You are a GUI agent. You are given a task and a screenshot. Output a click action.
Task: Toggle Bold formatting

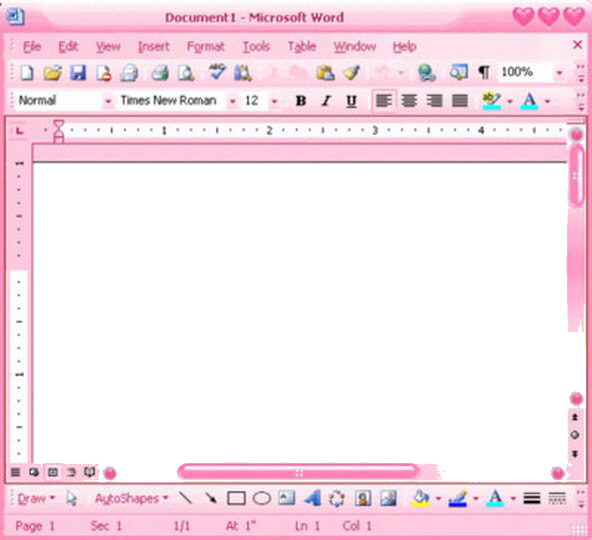point(301,101)
